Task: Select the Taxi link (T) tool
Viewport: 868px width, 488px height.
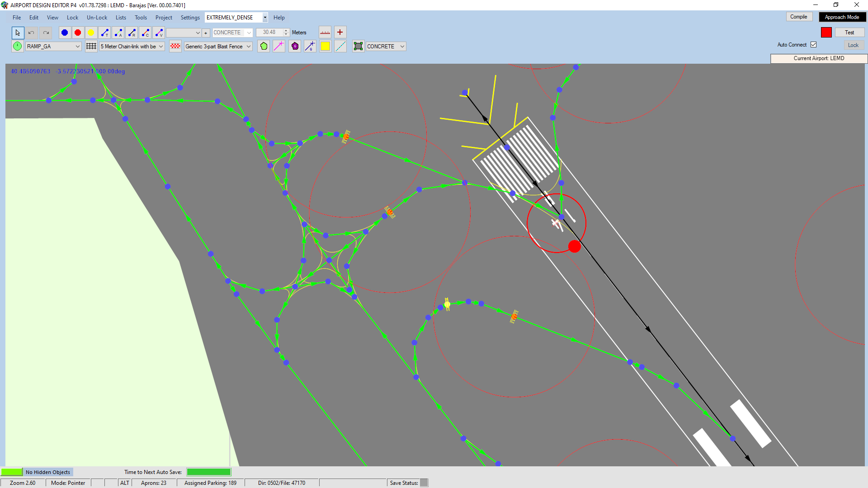Action: 105,33
